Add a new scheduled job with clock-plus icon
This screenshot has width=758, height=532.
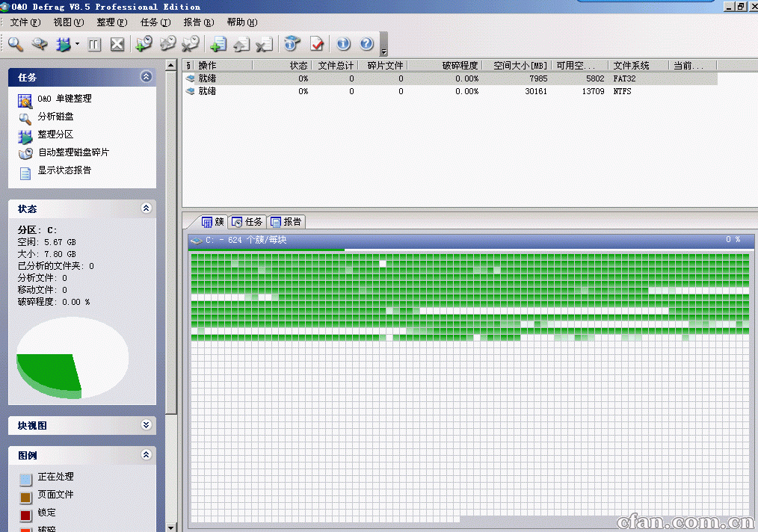(x=144, y=44)
